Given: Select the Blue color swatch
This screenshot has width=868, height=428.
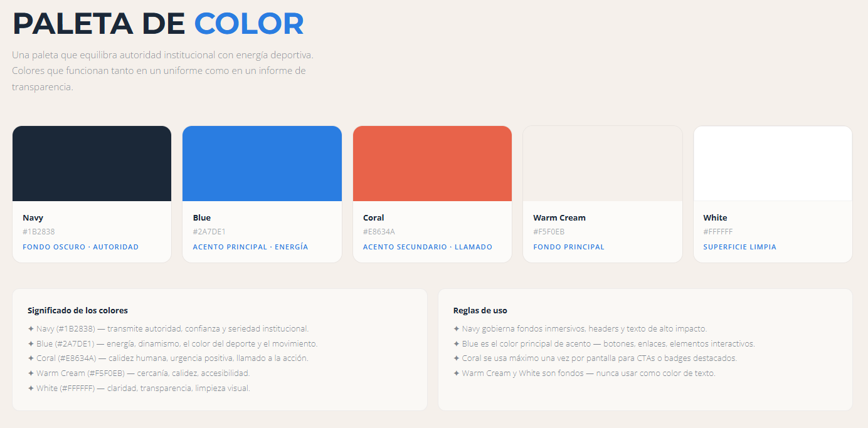Looking at the screenshot, I should [x=262, y=164].
